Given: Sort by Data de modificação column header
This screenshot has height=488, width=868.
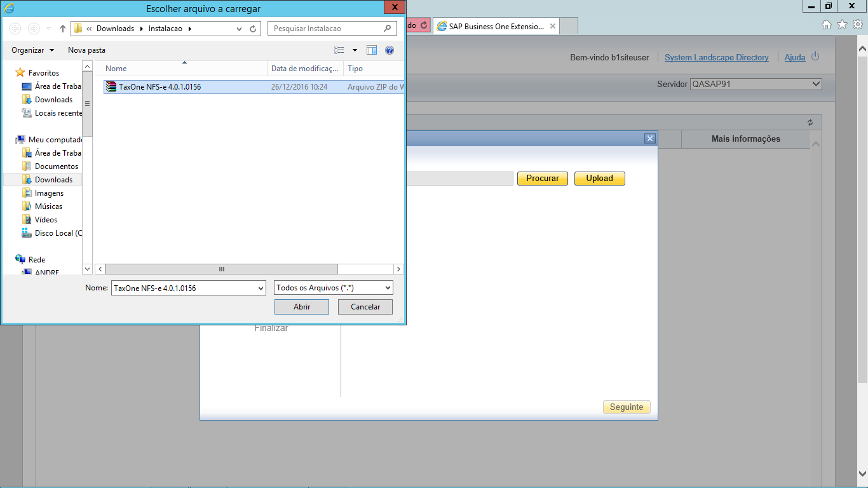Looking at the screenshot, I should (305, 68).
